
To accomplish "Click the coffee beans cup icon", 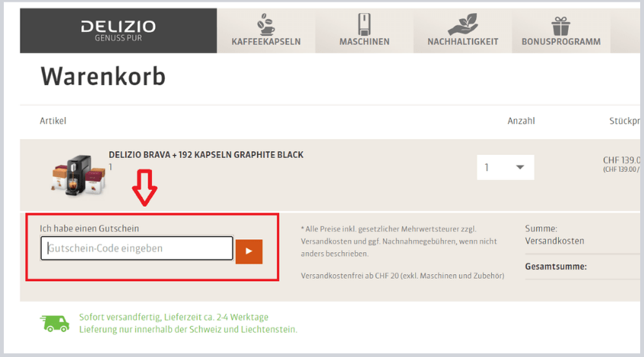I will click(x=265, y=24).
